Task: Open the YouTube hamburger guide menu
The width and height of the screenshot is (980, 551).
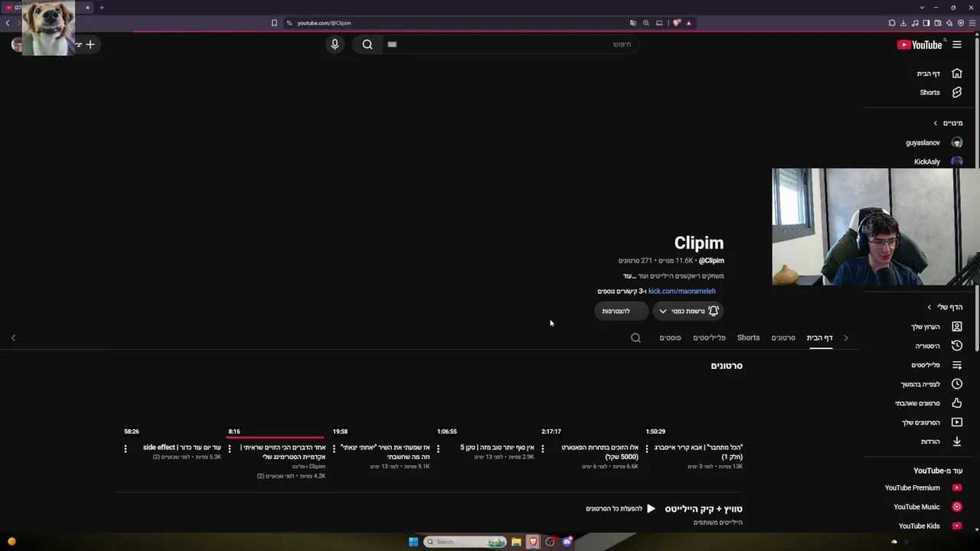Action: pyautogui.click(x=957, y=44)
